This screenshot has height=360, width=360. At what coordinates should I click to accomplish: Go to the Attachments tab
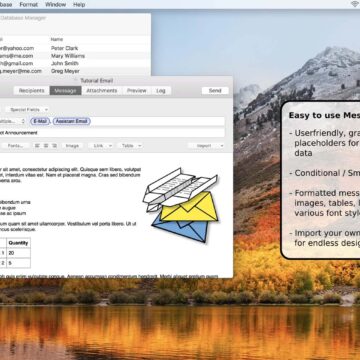coord(102,91)
